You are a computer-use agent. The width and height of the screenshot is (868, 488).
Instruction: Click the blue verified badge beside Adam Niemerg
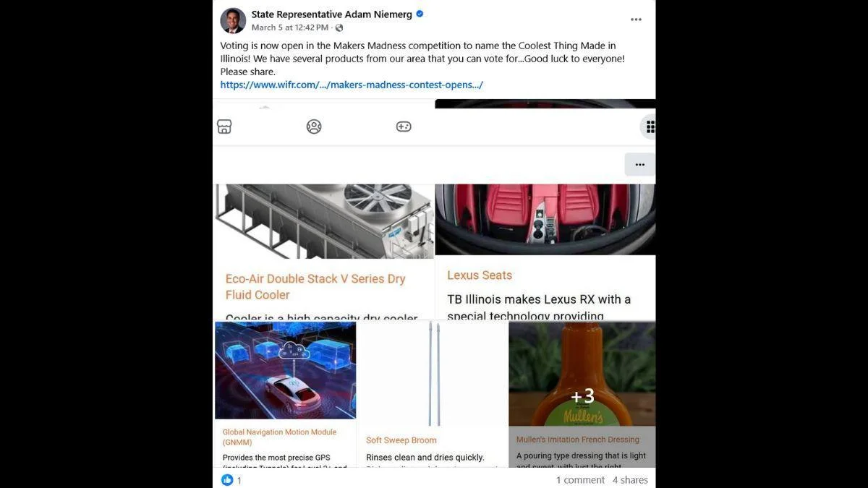(420, 14)
